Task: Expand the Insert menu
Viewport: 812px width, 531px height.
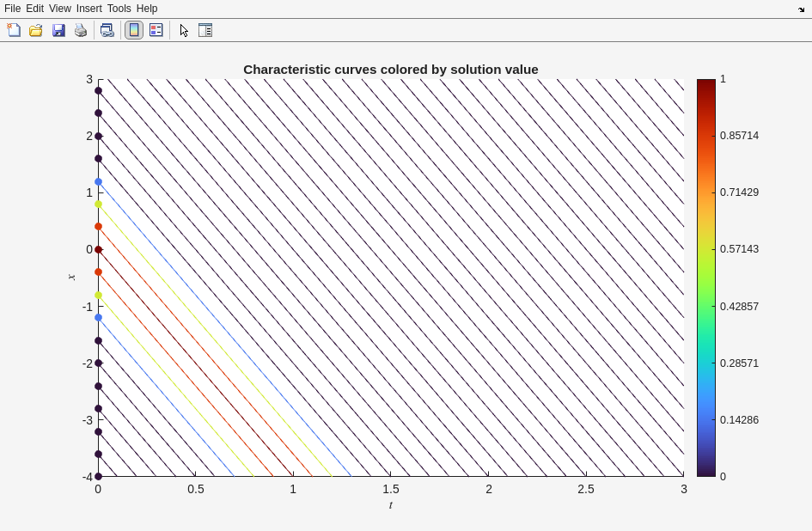Action: coord(89,9)
